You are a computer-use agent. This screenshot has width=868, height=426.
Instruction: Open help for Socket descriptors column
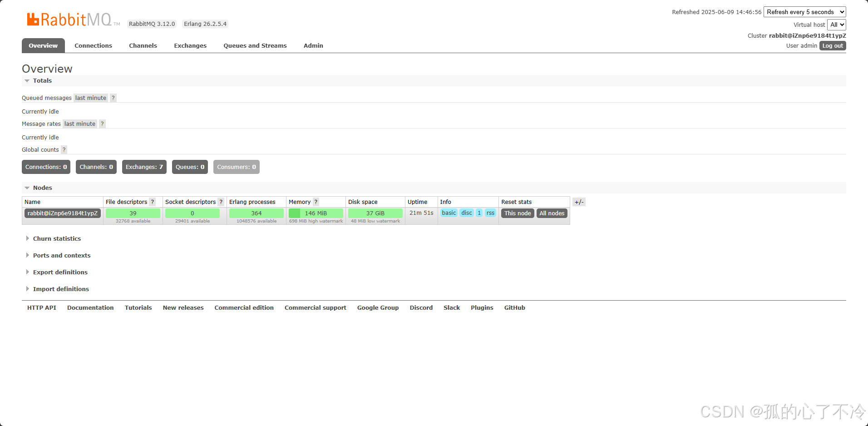point(221,202)
